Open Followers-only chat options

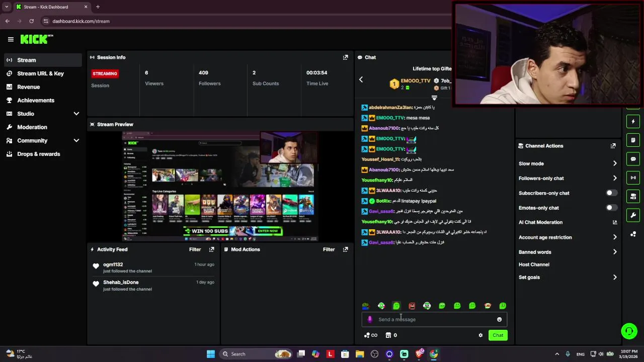tap(568, 178)
